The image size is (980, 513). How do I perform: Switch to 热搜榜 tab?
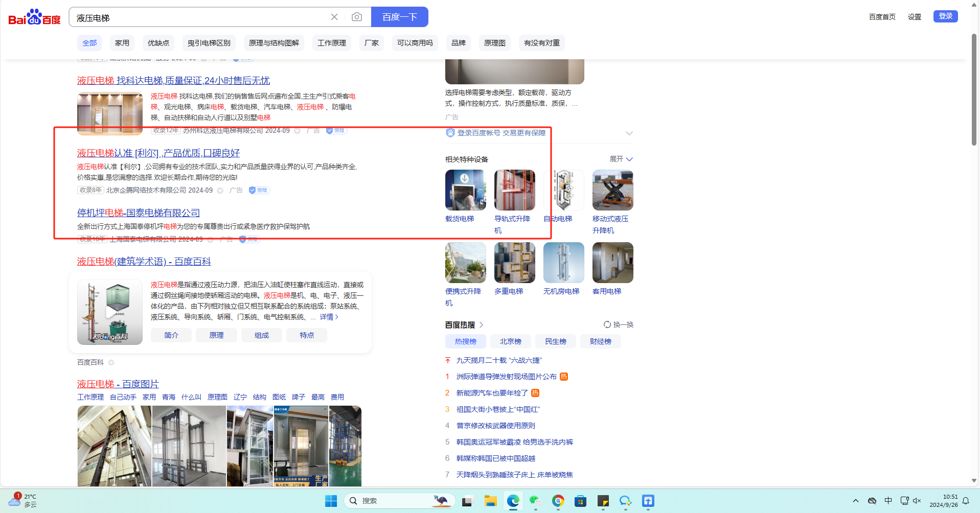point(466,341)
